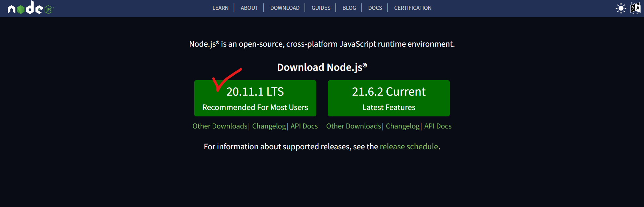View Changelog under the LTS button

pos(269,126)
